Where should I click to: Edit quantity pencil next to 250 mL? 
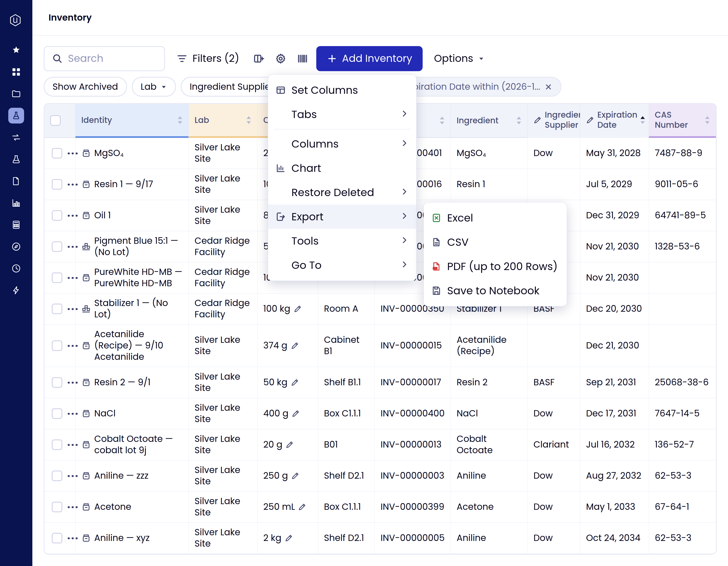(302, 507)
